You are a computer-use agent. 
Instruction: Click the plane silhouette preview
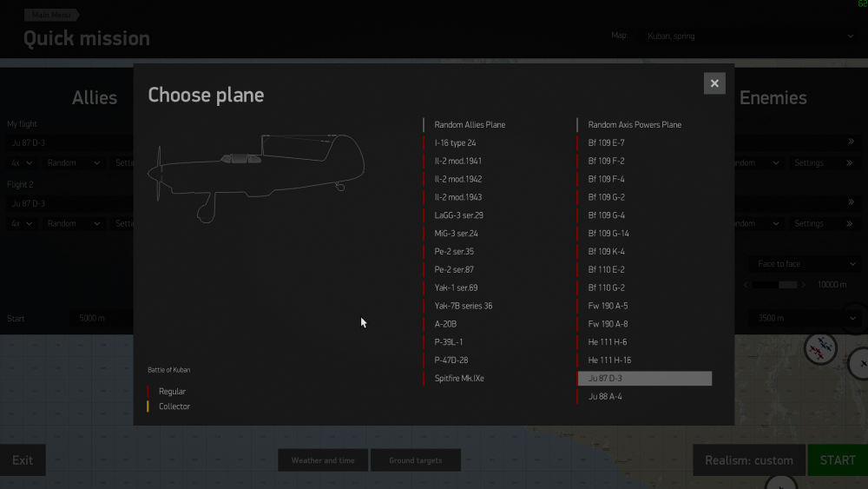click(256, 177)
